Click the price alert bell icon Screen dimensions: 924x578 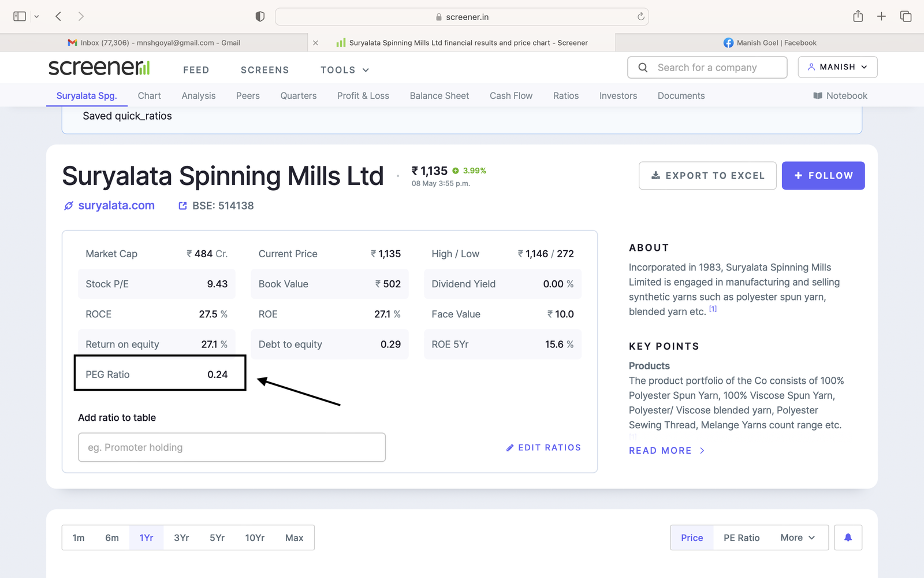click(x=848, y=538)
